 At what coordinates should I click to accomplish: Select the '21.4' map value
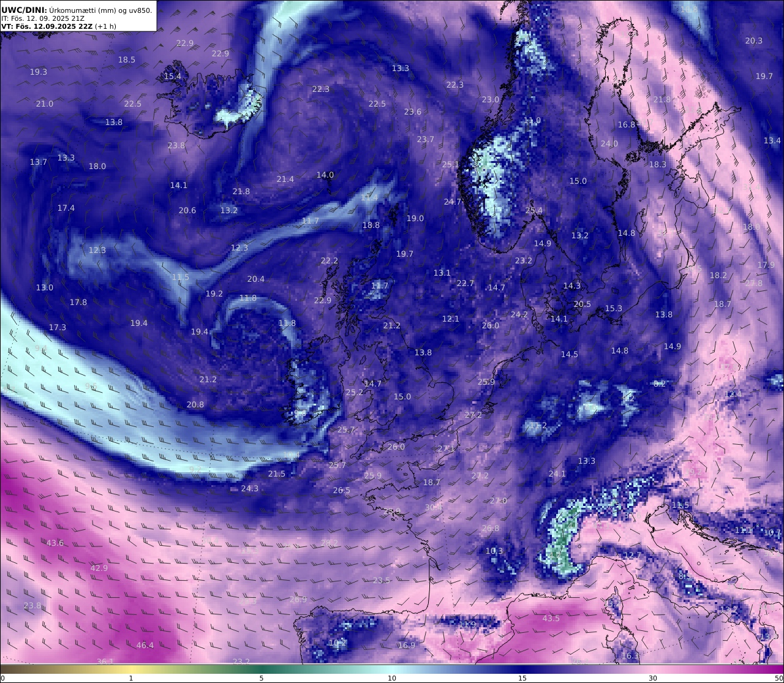click(285, 179)
